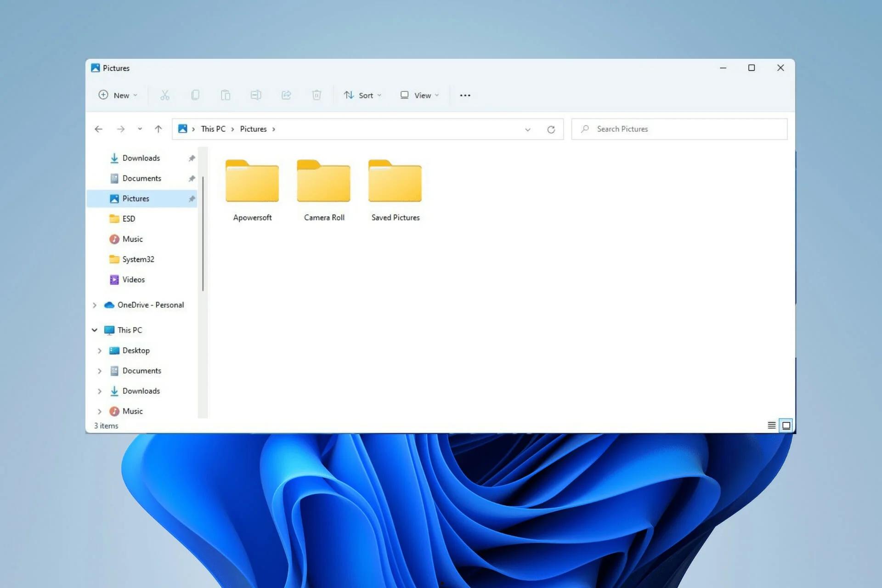Open the See more (...) menu

tap(465, 95)
